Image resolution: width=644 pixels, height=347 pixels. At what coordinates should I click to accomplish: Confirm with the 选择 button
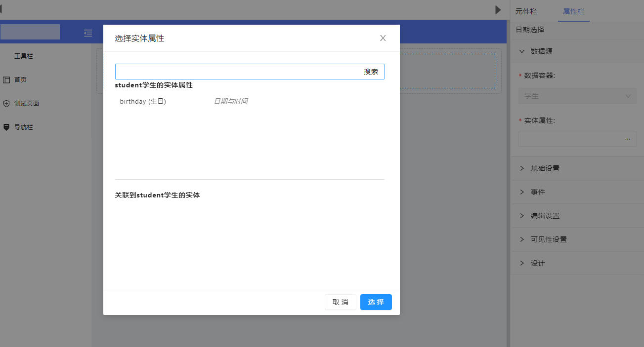pos(376,302)
